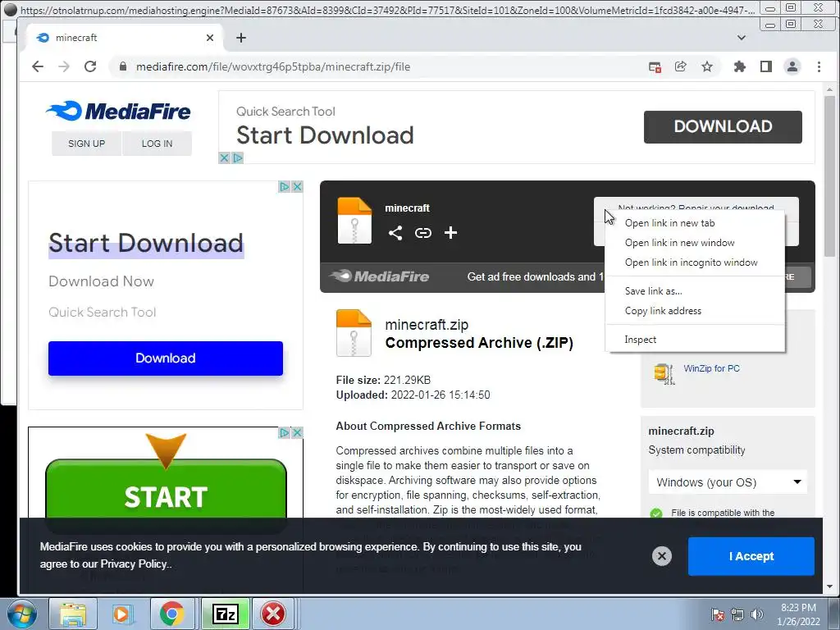The image size is (840, 630).
Task: Click the Action Center flag icon
Action: coord(718,614)
